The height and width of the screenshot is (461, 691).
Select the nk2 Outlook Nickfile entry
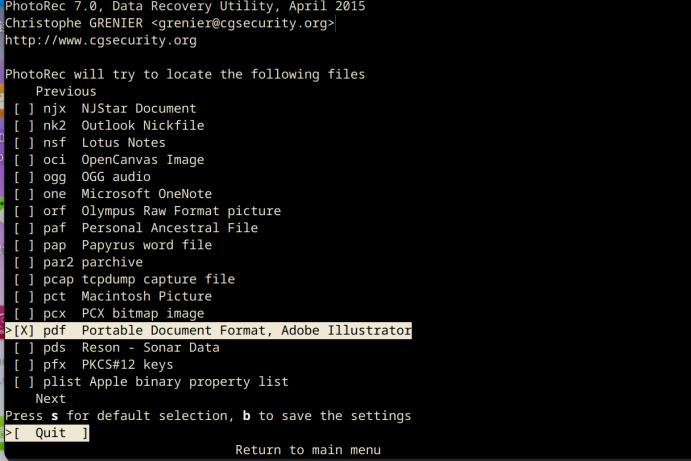[x=109, y=126]
